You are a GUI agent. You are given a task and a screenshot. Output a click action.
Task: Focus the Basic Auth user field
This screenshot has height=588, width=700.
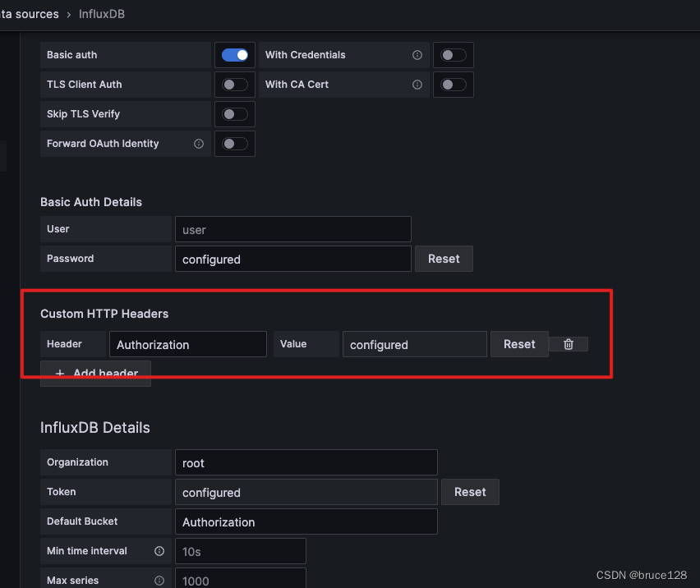pyautogui.click(x=292, y=229)
